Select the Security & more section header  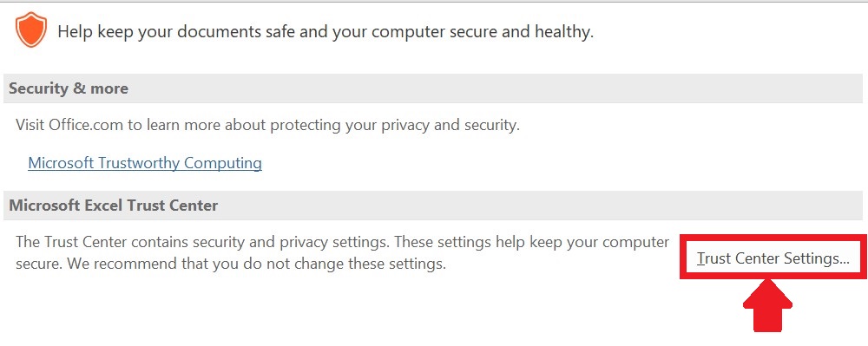(x=433, y=88)
